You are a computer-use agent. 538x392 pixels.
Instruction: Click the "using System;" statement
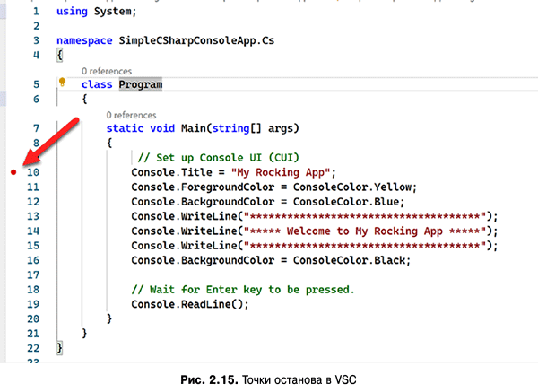pyautogui.click(x=97, y=12)
